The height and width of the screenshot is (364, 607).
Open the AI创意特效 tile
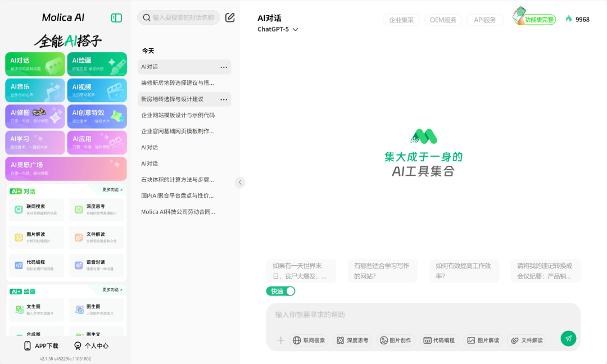[x=97, y=116]
